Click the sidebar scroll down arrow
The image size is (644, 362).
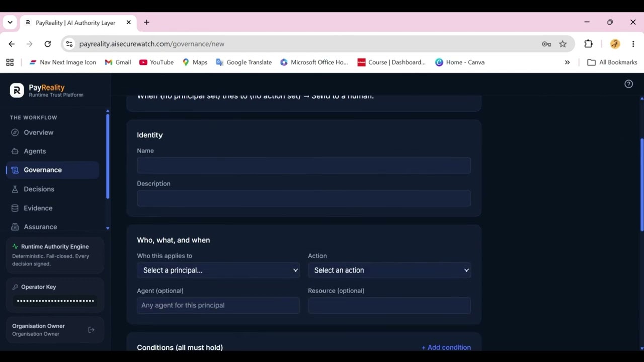108,228
